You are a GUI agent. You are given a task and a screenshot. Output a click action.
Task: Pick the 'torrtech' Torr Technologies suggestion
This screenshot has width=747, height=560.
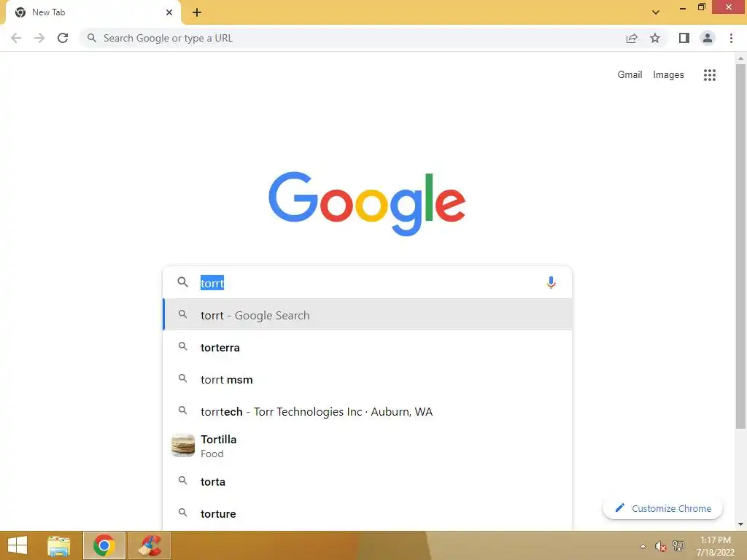[367, 411]
